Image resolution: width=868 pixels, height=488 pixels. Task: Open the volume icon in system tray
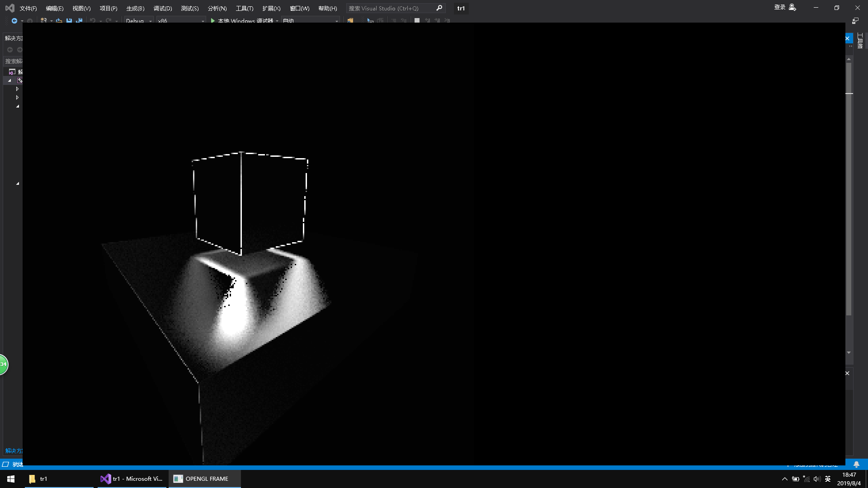(816, 479)
